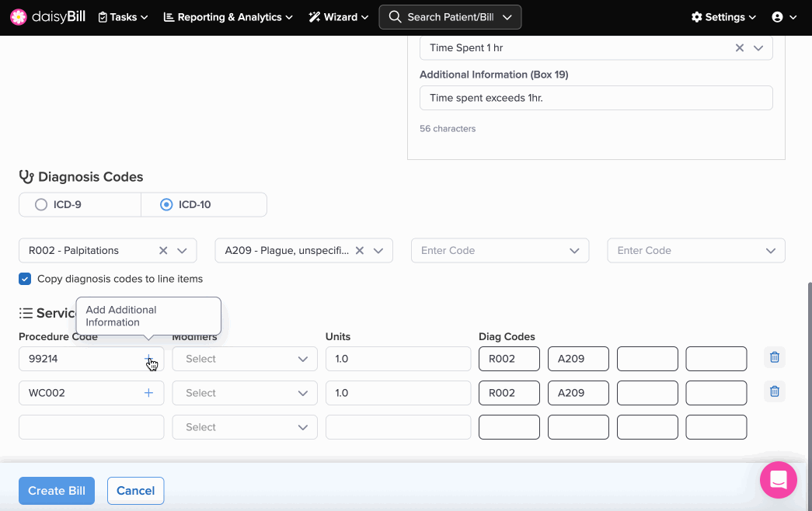812x511 pixels.
Task: Clear the R002 Palpitations diagnosis code
Action: point(163,251)
